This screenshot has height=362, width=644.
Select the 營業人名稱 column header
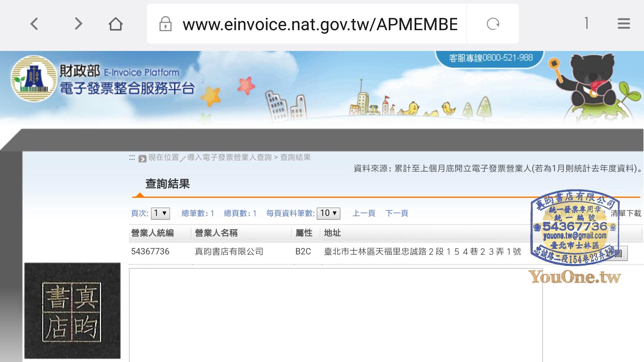216,233
